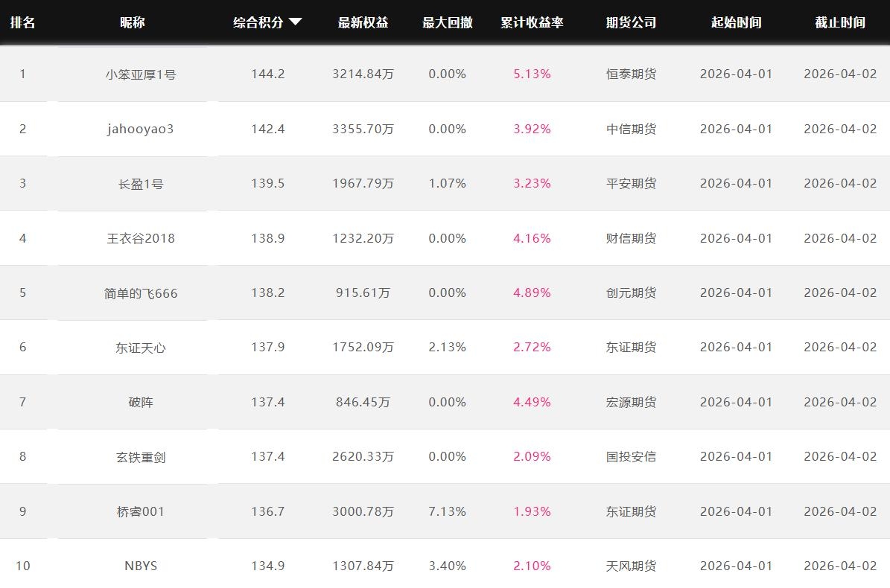The height and width of the screenshot is (588, 890).
Task: Click the 期货公司 column header
Action: pos(631,22)
